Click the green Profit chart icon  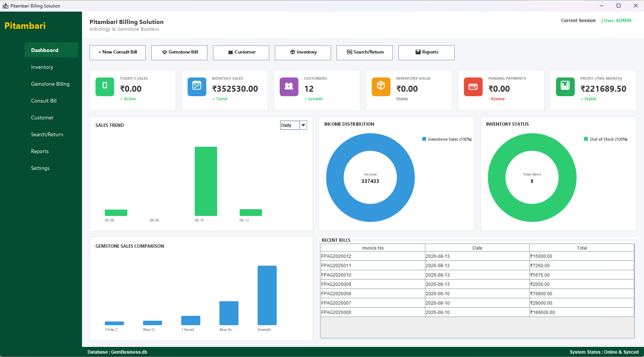(565, 87)
